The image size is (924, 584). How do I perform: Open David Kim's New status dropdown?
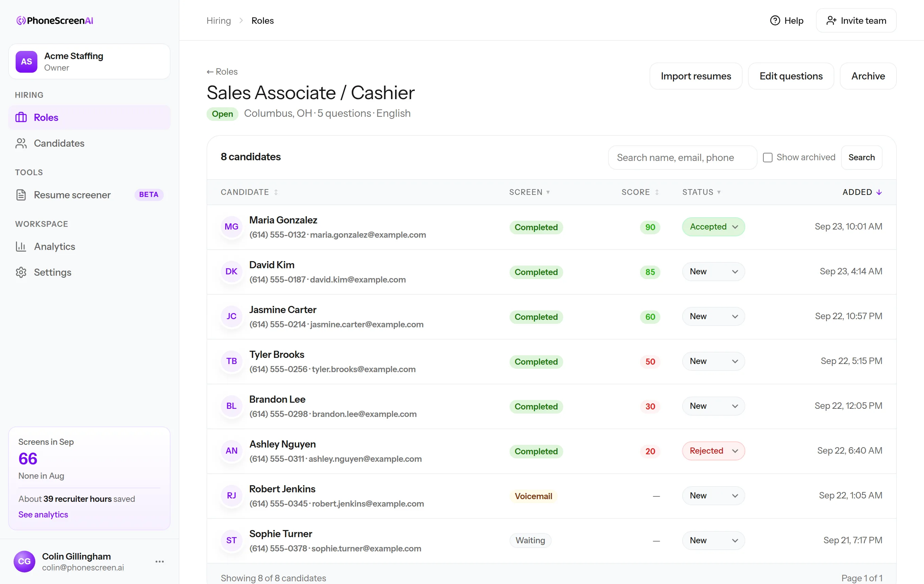point(713,272)
